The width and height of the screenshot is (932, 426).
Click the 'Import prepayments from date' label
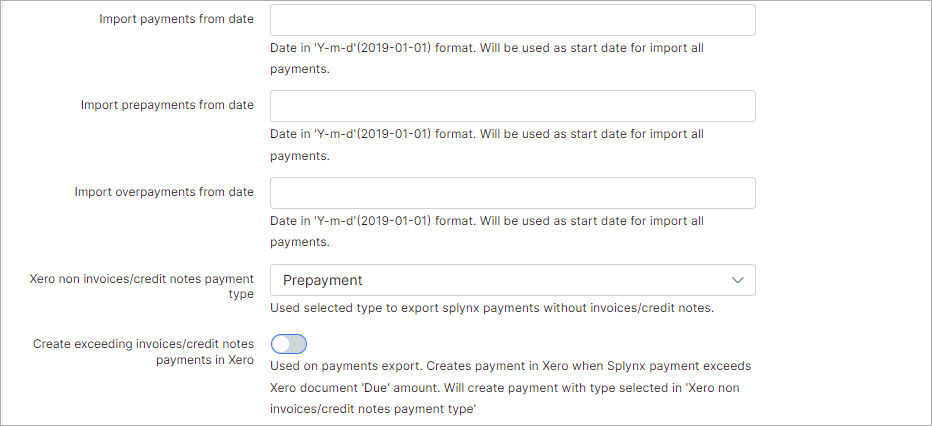point(167,105)
